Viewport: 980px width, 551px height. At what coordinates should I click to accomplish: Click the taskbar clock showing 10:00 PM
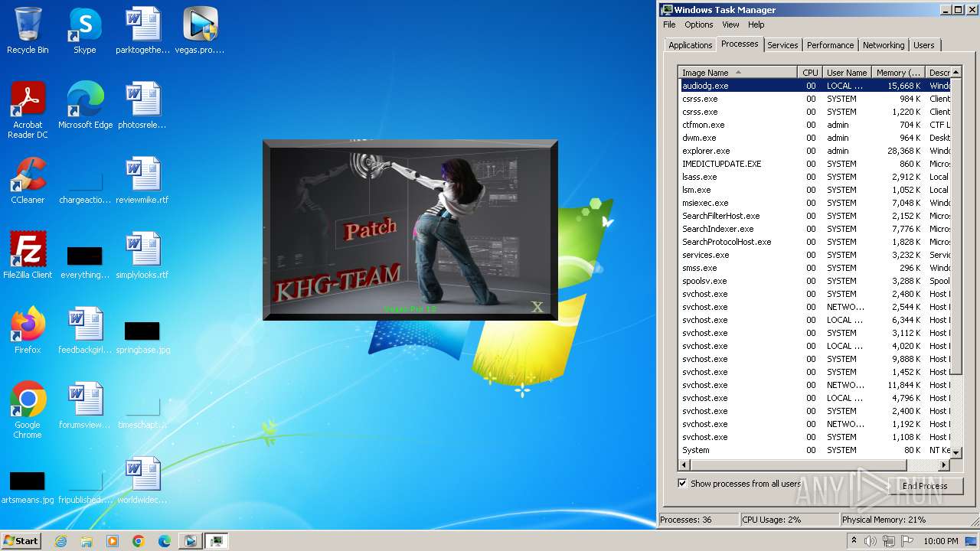pos(940,541)
